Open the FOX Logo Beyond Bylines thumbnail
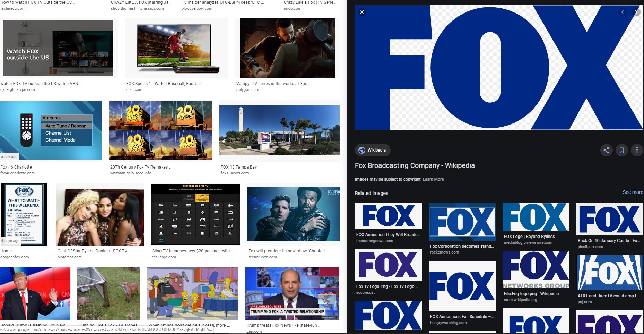 536,217
